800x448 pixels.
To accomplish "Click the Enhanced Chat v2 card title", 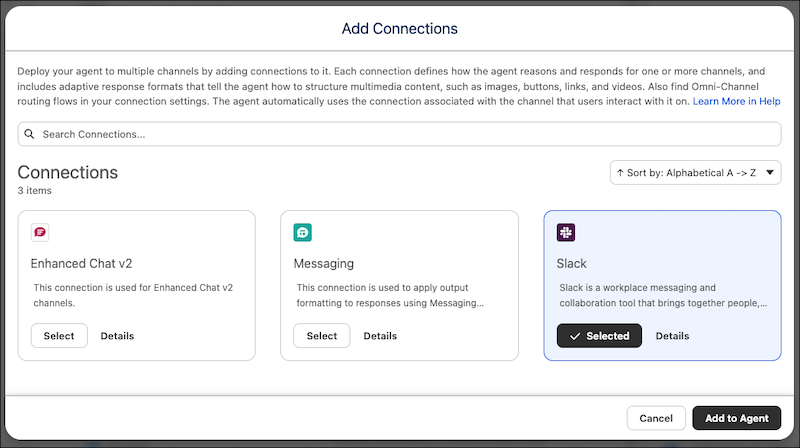I will [x=81, y=264].
